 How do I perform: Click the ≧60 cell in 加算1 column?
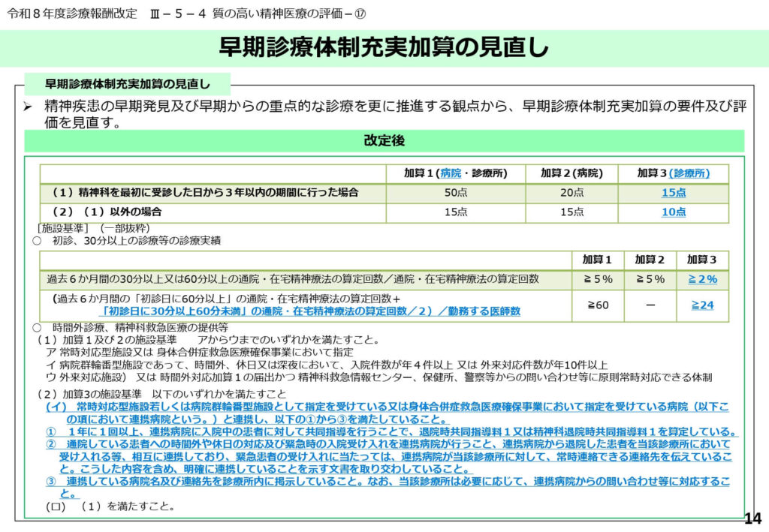point(598,305)
